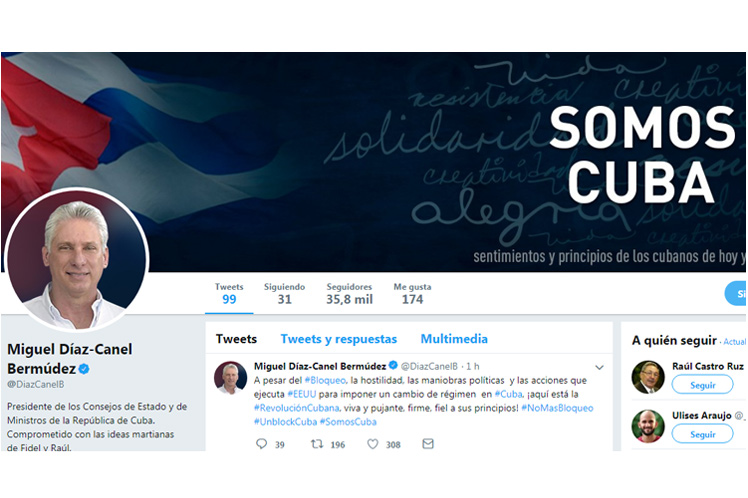Switch to the Multimedia tab
The image size is (748, 498).
[x=454, y=339]
